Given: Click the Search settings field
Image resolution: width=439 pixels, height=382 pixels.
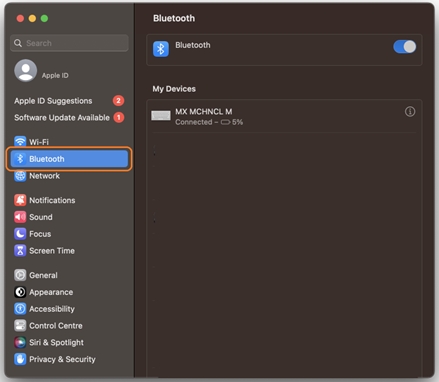Looking at the screenshot, I should coord(69,43).
